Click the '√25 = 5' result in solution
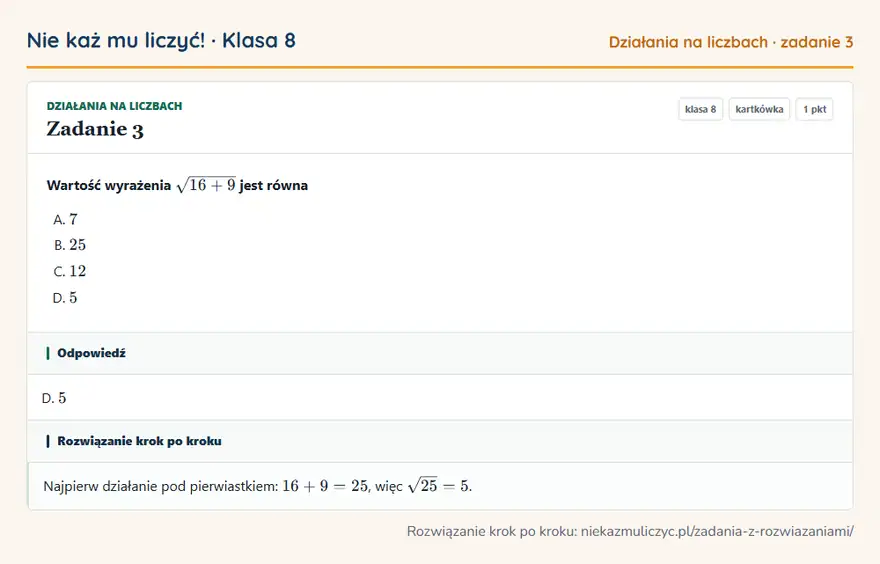This screenshot has height=564, width=880. pyautogui.click(x=439, y=485)
